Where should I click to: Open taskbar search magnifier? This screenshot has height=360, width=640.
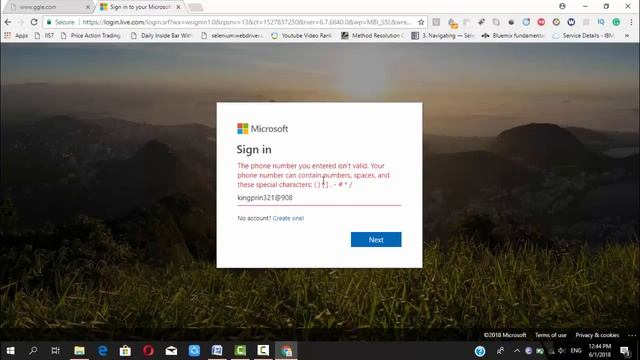[33, 351]
